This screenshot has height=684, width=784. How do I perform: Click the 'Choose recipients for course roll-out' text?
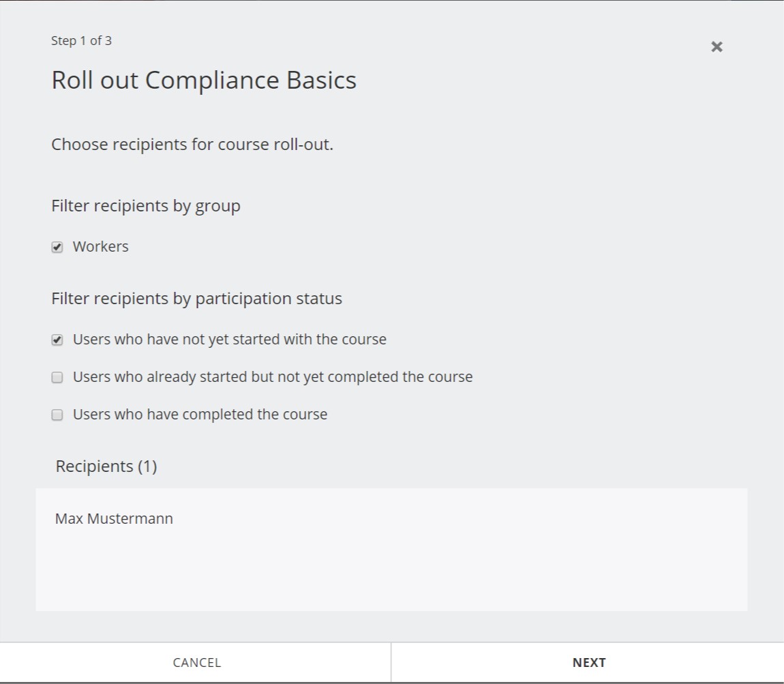pyautogui.click(x=192, y=145)
